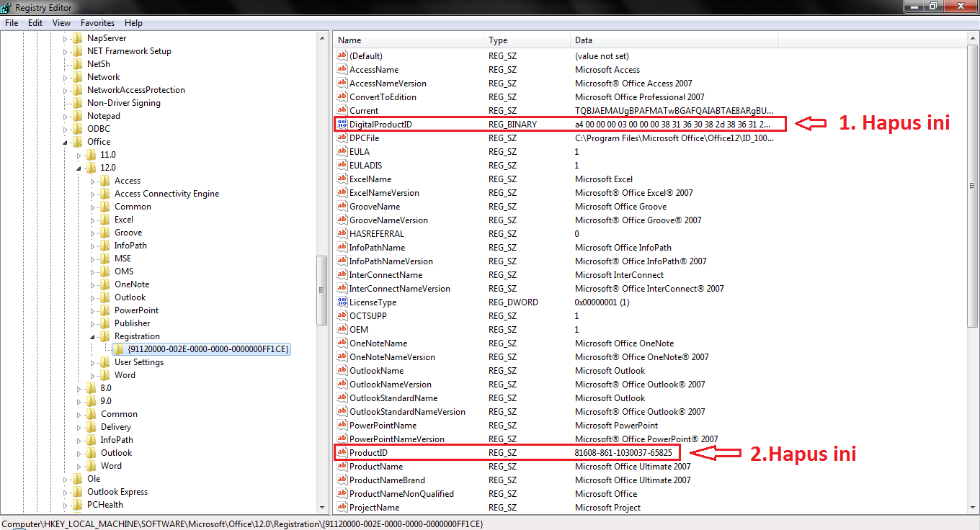This screenshot has width=980, height=530.
Task: Click the HASREFERRAL value icon
Action: (x=342, y=234)
